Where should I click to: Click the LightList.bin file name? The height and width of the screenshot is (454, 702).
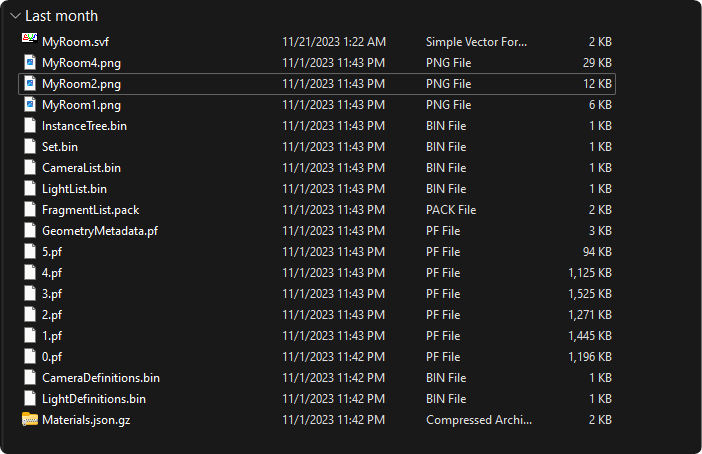coord(74,189)
